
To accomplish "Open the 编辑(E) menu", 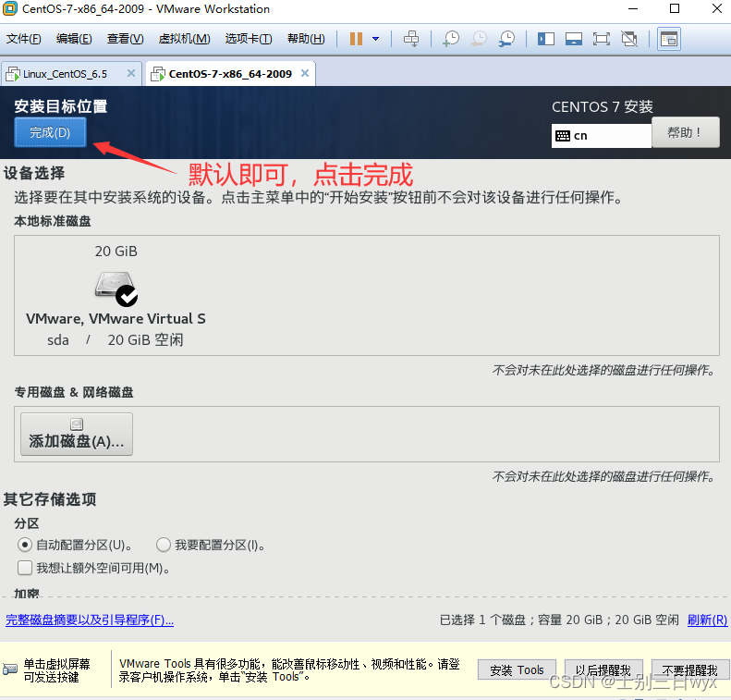I will [74, 39].
